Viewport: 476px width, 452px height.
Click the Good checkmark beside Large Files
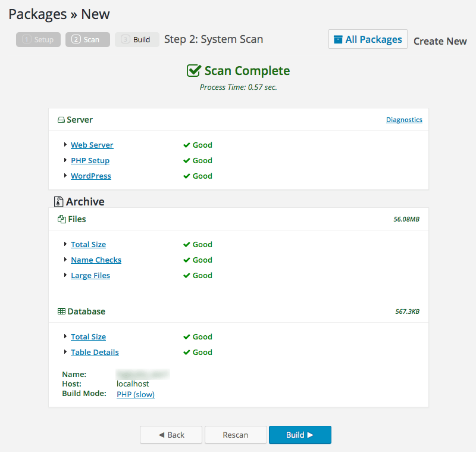click(x=185, y=275)
